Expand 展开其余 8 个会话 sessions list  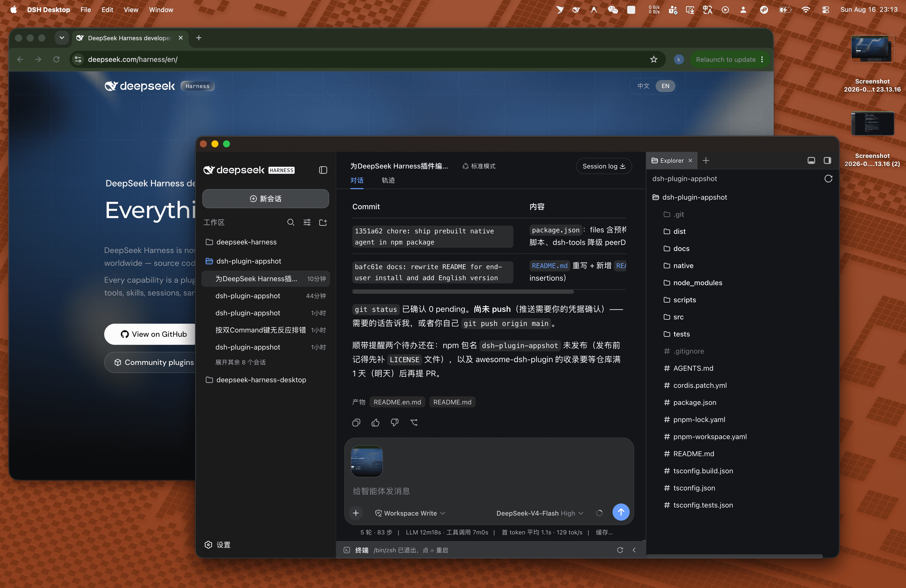[241, 362]
